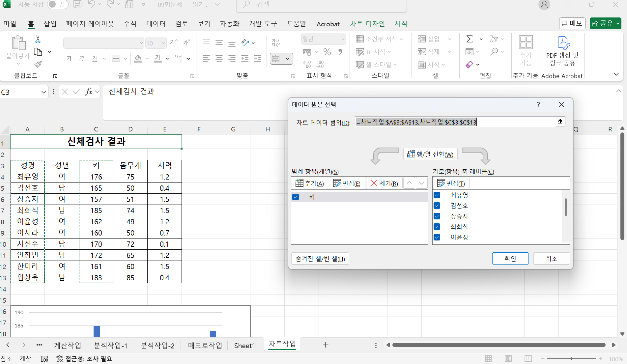This screenshot has height=364, width=627.
Task: Uncheck the 최유영 axis label checkbox
Action: click(x=437, y=195)
